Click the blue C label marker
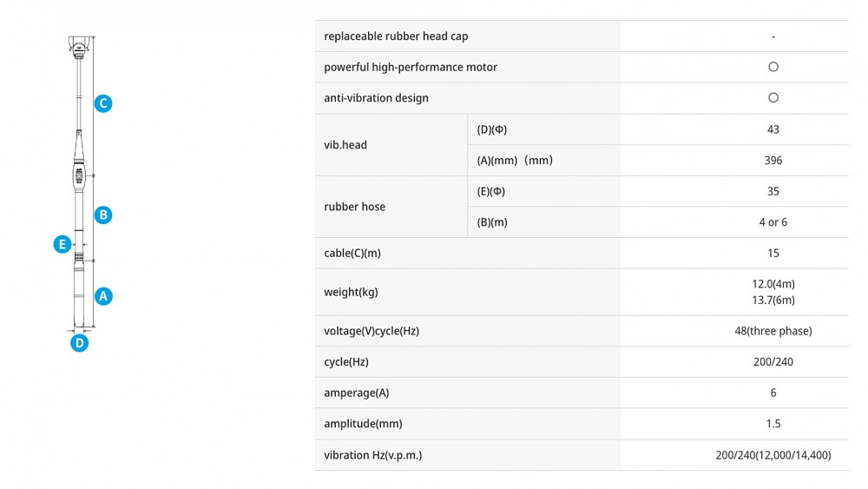This screenshot has height=489, width=868. tap(103, 103)
